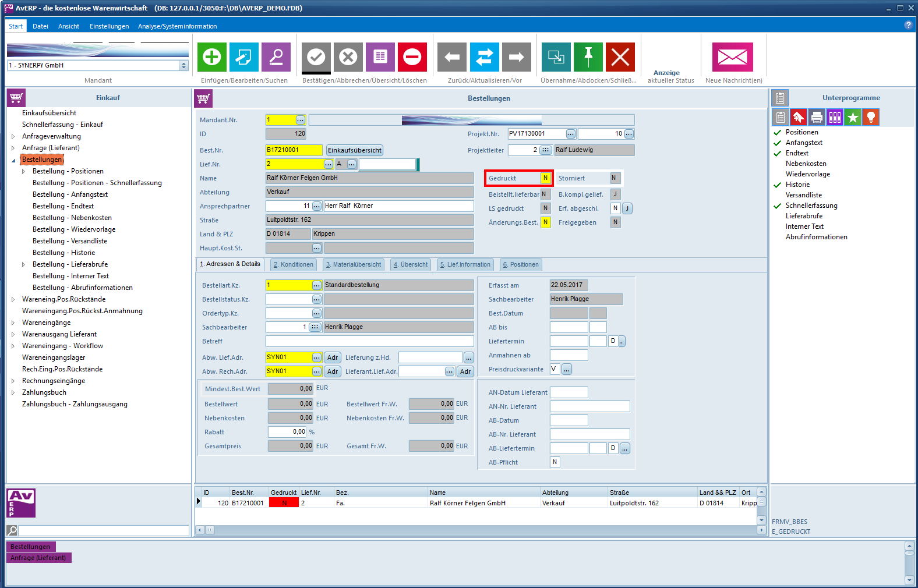This screenshot has width=918, height=588.
Task: Click the Einkaufsübersicht button
Action: pos(354,150)
